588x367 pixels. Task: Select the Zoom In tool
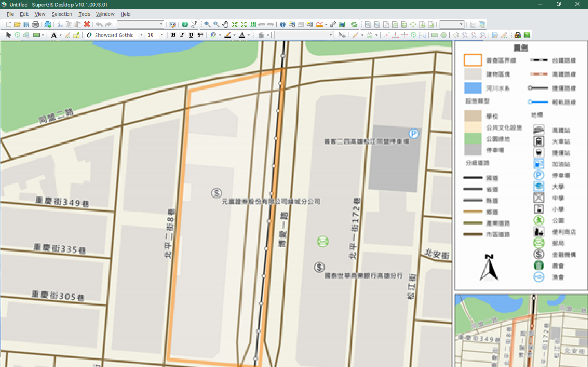tap(207, 24)
